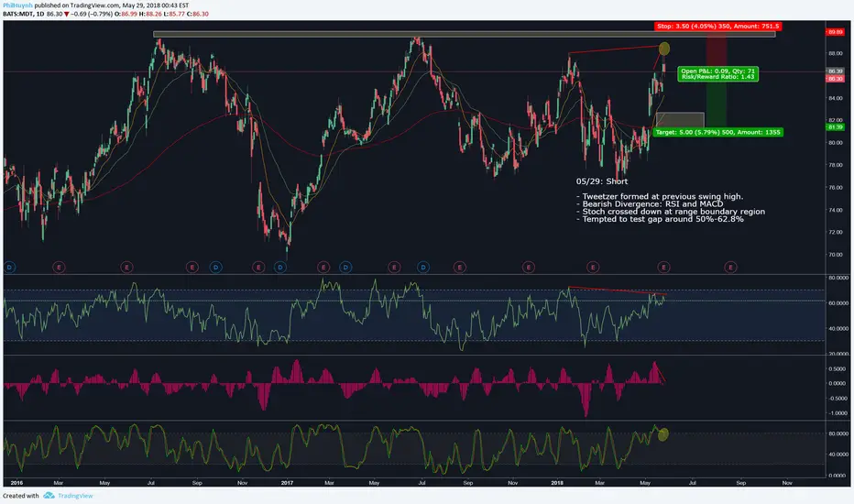
Task: Select the long grey resistance zone rectangle at top
Action: click(464, 34)
